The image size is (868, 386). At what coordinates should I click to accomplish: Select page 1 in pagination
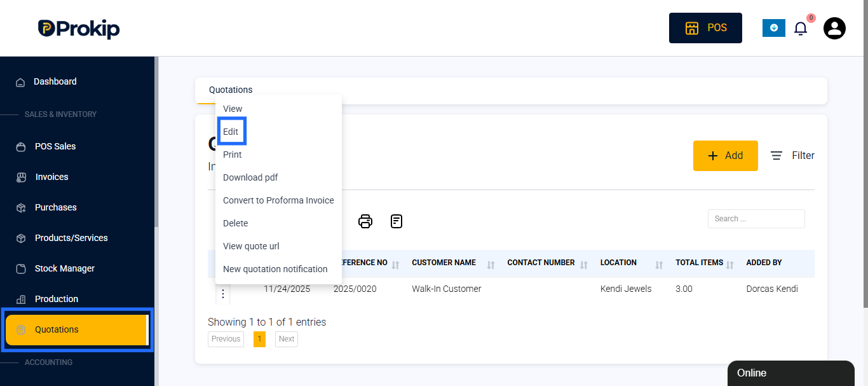coord(259,339)
